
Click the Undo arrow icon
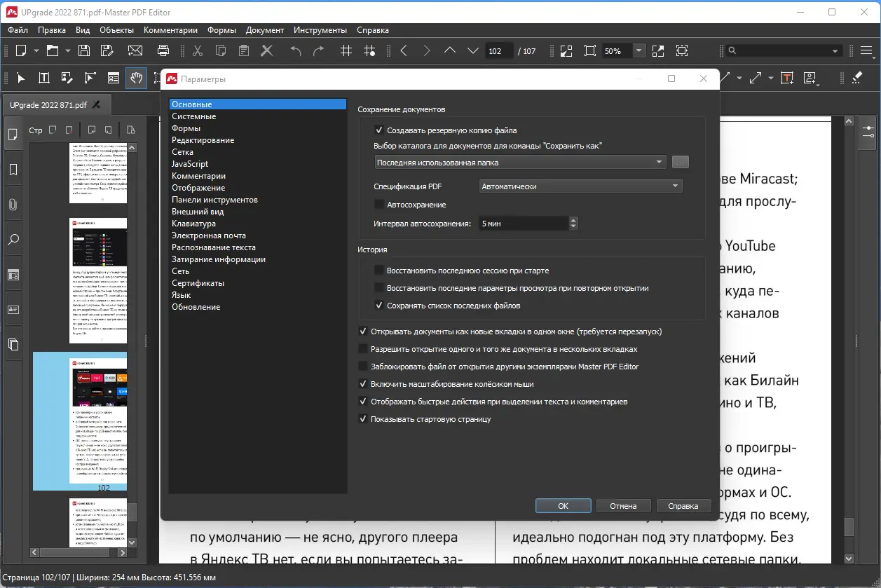pyautogui.click(x=296, y=50)
